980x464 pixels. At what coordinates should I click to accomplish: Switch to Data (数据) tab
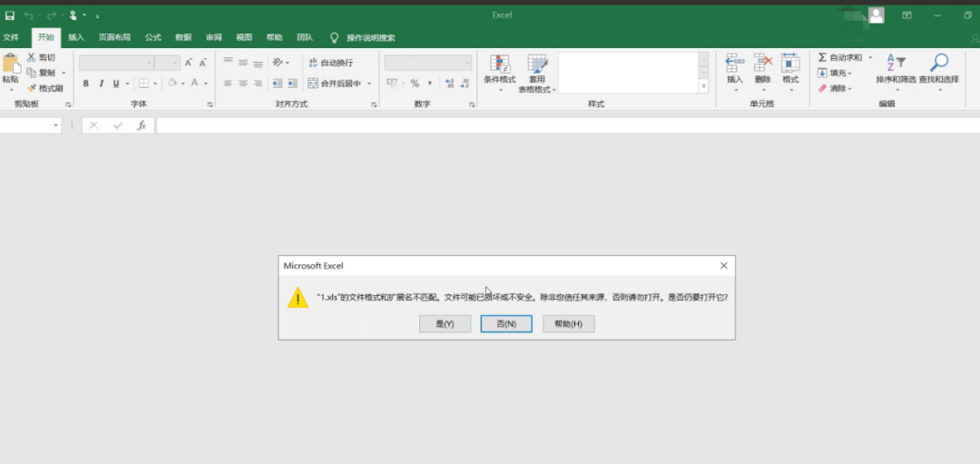183,37
